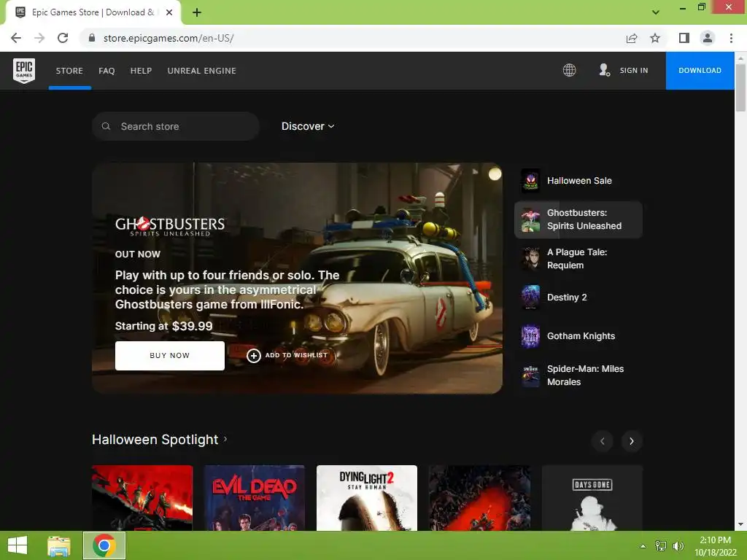The height and width of the screenshot is (560, 747).
Task: Show hidden tray icons arrow
Action: [x=643, y=545]
